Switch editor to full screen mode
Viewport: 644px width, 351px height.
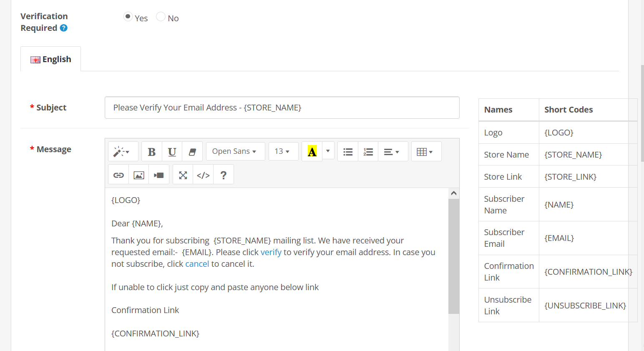183,175
